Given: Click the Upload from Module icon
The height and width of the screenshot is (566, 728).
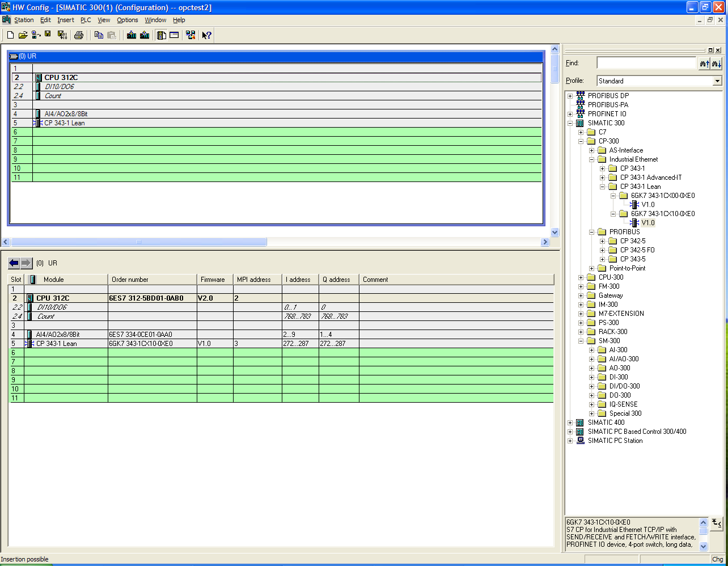Looking at the screenshot, I should click(145, 35).
